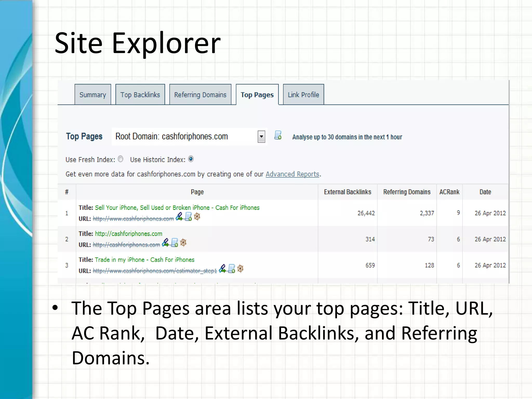This screenshot has height=399, width=532.
Task: Click the 314 external backlinks value
Action: click(x=370, y=239)
